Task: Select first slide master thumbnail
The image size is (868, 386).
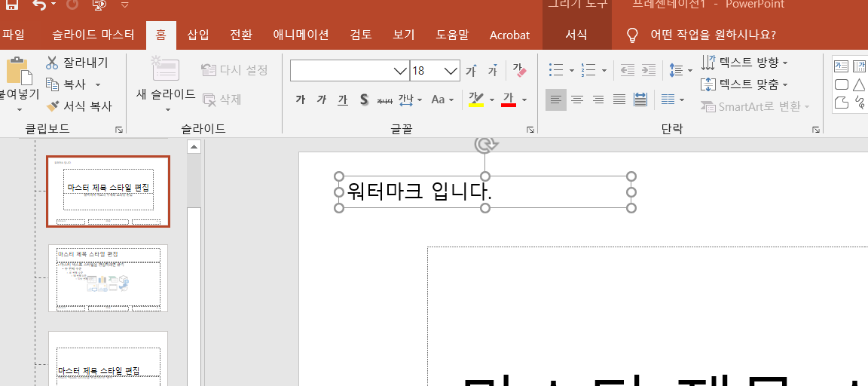Action: click(108, 191)
